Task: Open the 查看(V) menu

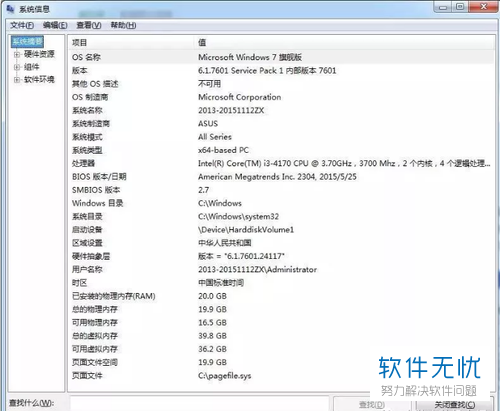Action: coord(89,25)
